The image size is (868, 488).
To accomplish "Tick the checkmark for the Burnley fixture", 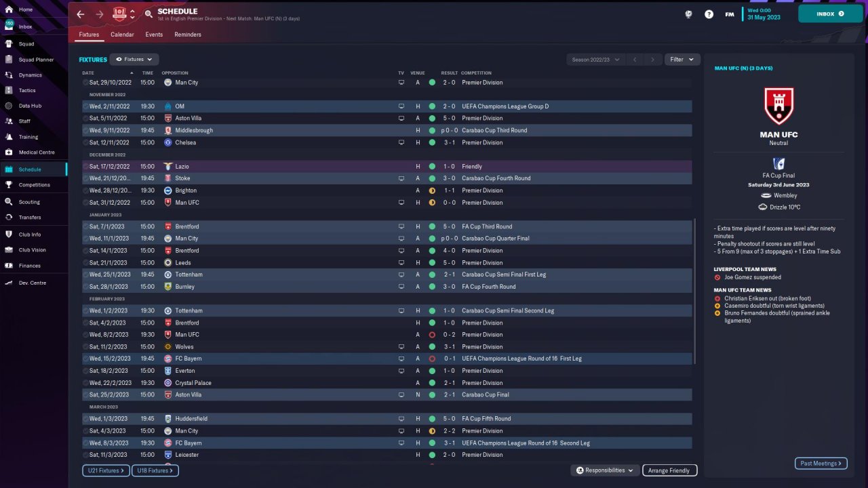I will [86, 287].
